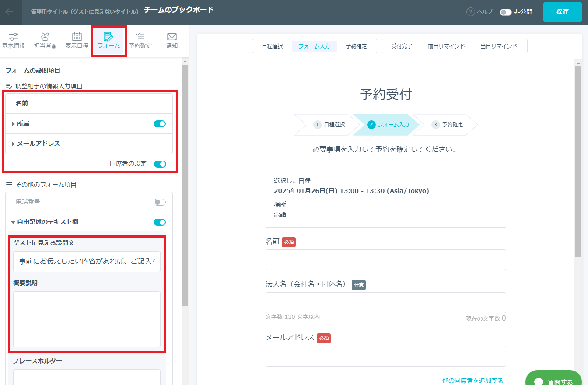Open the 表示日程 calendar icon
This screenshot has width=588, height=385.
pyautogui.click(x=77, y=37)
